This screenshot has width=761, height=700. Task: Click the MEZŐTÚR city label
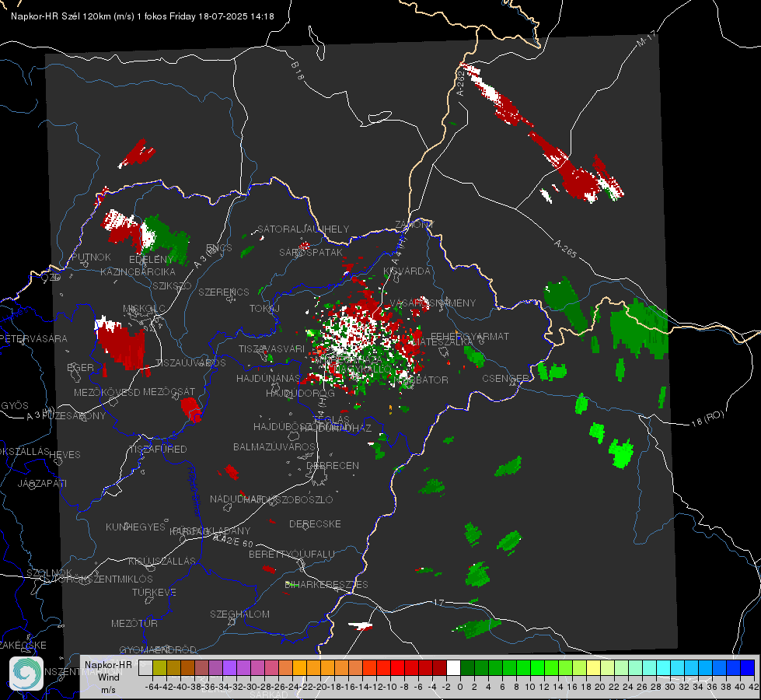click(x=134, y=623)
